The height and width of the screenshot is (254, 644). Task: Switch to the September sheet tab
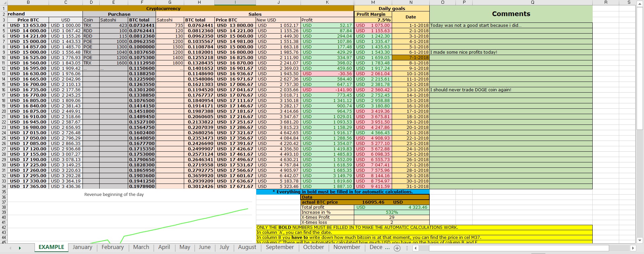[x=279, y=247]
